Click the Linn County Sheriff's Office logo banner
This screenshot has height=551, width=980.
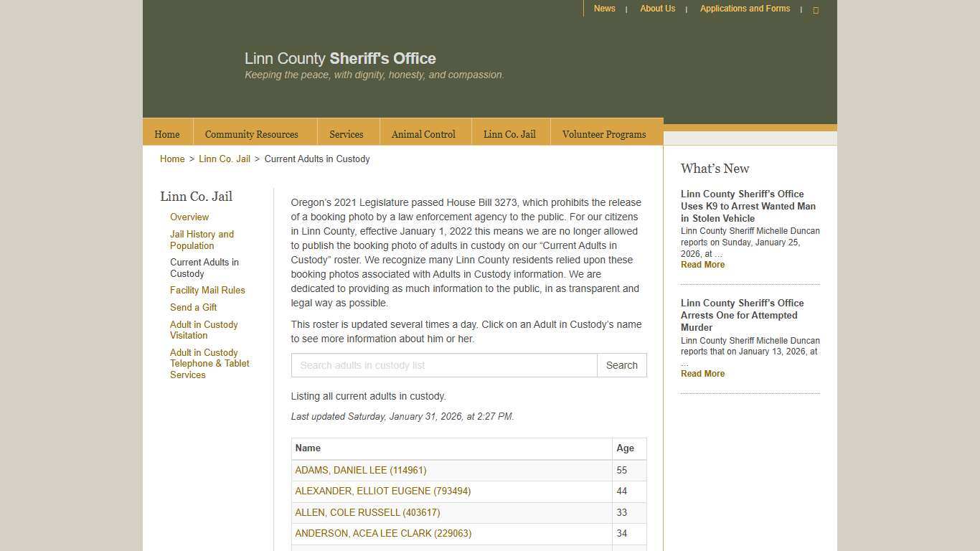click(x=340, y=59)
